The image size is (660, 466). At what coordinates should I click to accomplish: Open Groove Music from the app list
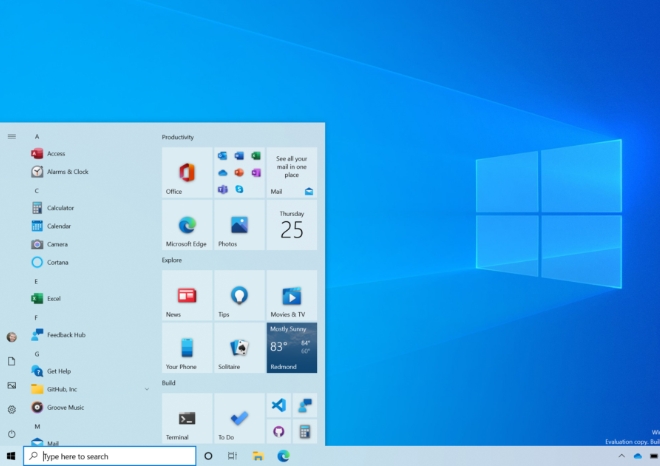65,407
